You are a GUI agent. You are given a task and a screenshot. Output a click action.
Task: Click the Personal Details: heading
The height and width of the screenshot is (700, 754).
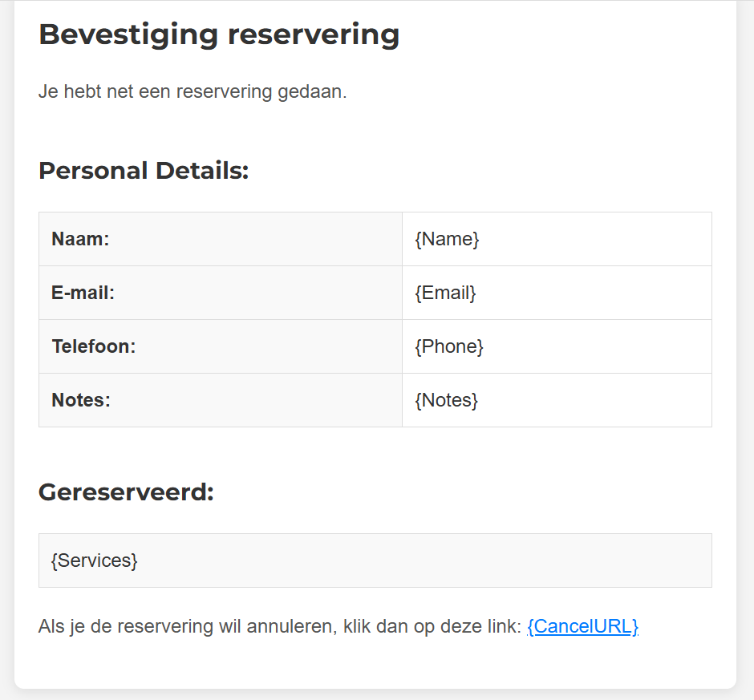pyautogui.click(x=144, y=171)
